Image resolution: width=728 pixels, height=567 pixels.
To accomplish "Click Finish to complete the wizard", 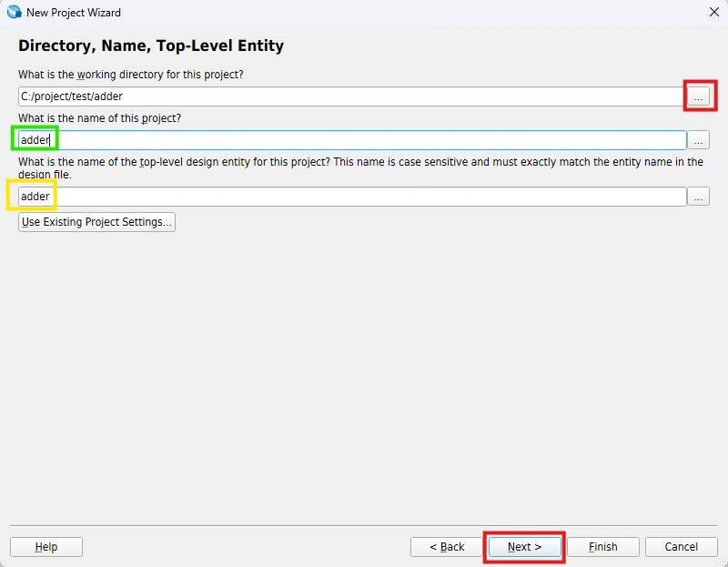I will pos(602,547).
